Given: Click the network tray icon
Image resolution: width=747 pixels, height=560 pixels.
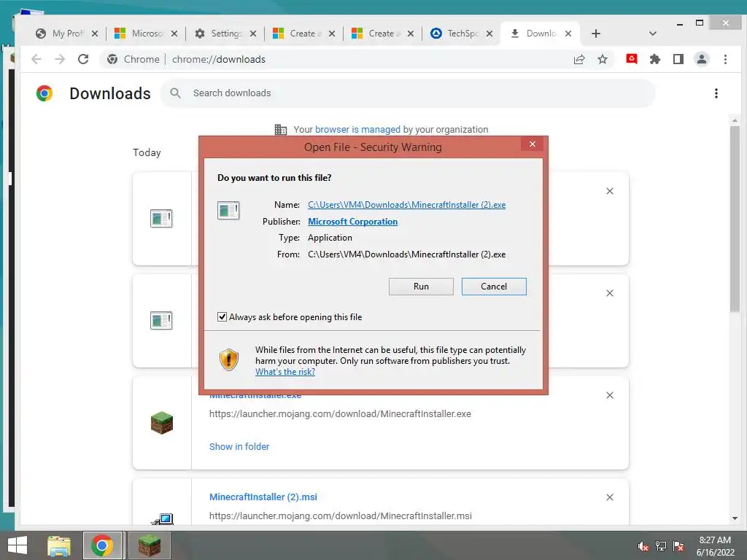Looking at the screenshot, I should (x=661, y=545).
